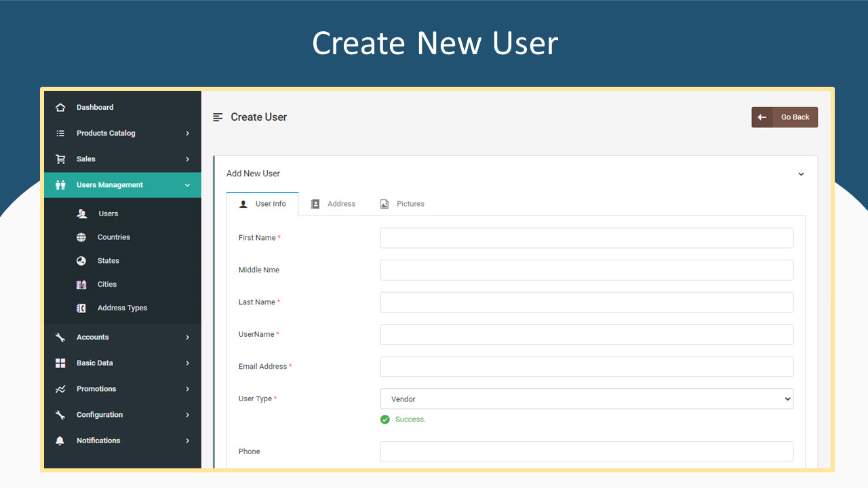868x488 pixels.
Task: Click the Add New User panel title
Action: tap(253, 174)
